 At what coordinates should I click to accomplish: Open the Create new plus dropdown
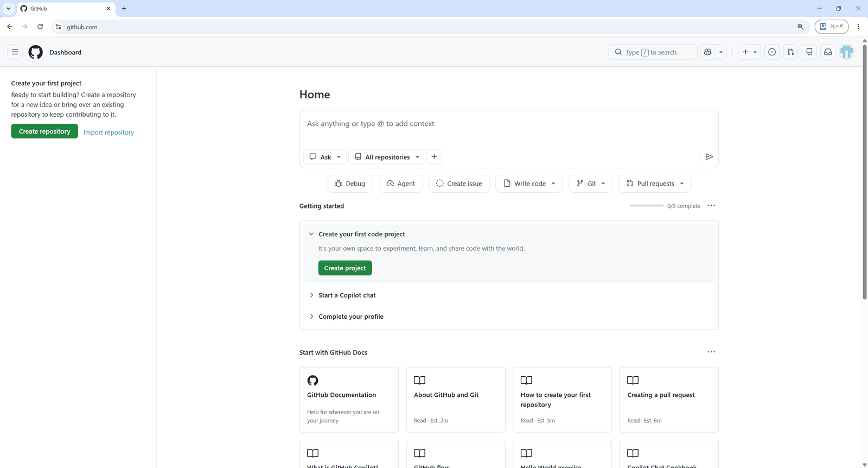coord(749,52)
